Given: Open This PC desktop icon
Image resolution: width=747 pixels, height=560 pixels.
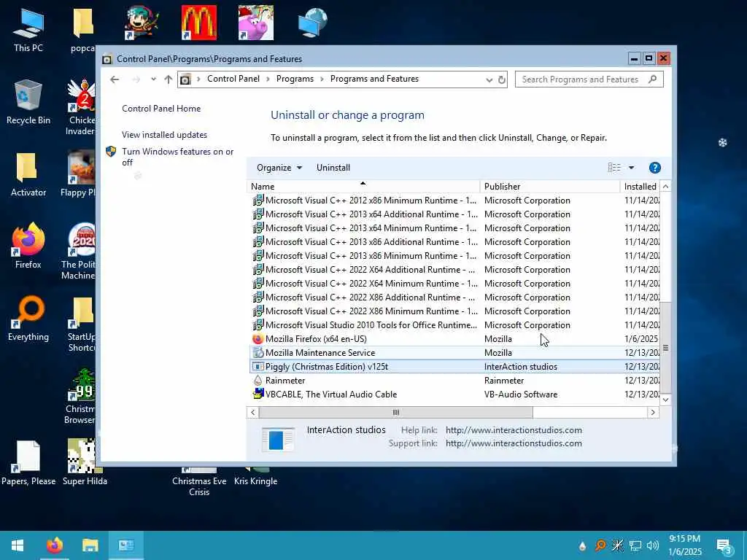Looking at the screenshot, I should 28,31.
